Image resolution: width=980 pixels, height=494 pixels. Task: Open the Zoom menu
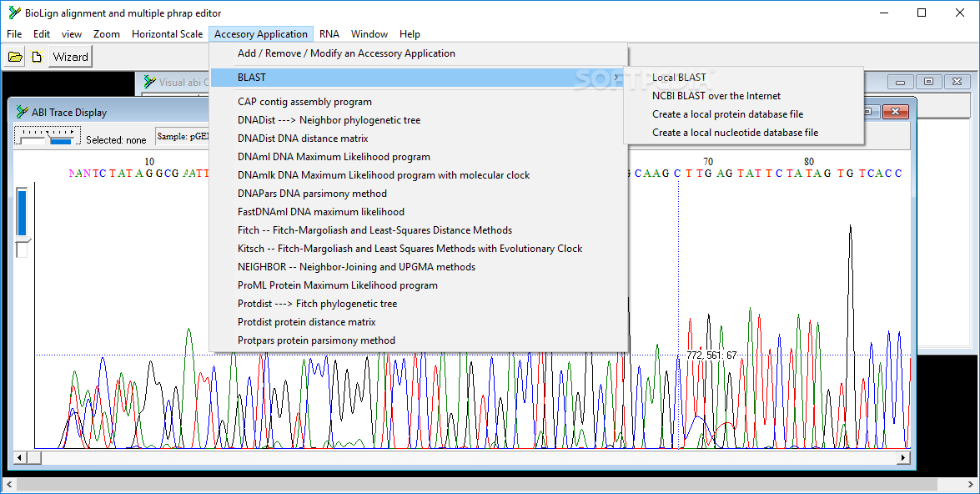[106, 33]
